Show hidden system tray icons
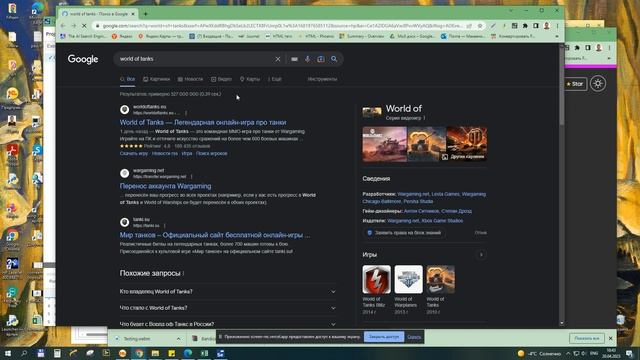Image resolution: width=640 pixels, height=360 pixels. (568, 353)
